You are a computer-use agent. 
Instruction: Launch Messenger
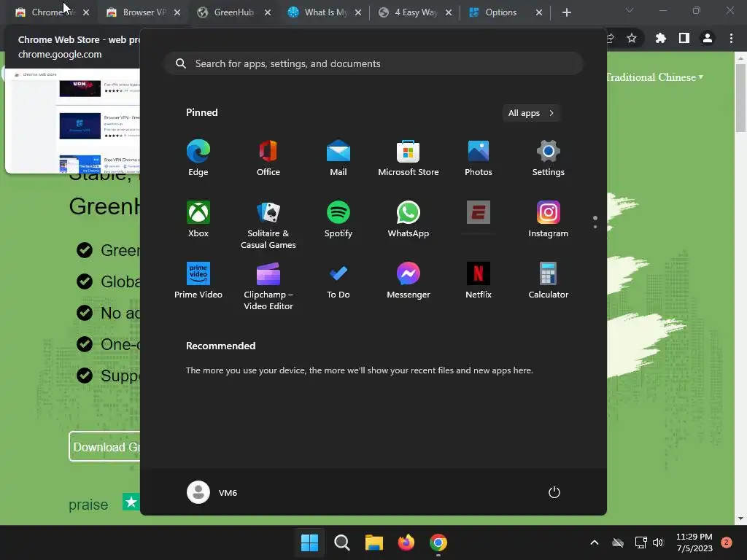409,281
